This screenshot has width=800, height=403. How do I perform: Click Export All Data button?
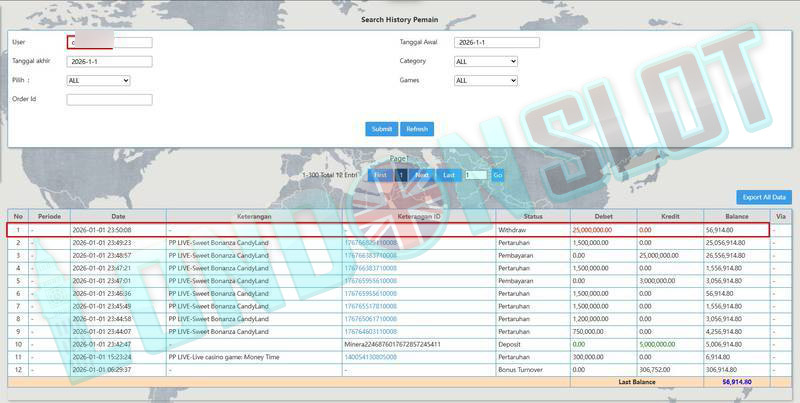(765, 197)
